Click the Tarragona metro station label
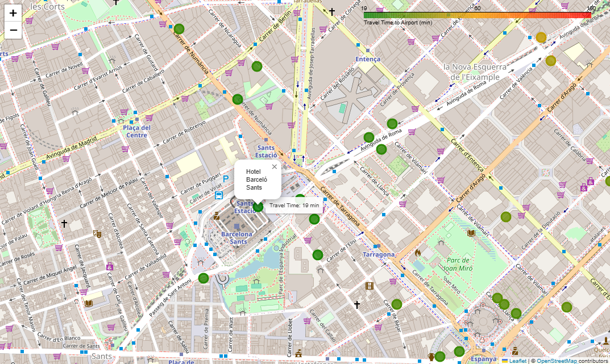Viewport: 610px width, 364px height. coord(379,254)
